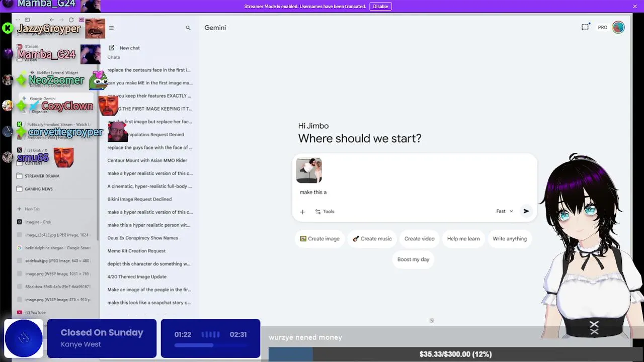
Task: Open chat 'replace the centaurs face in the first i...'
Action: pos(149,70)
